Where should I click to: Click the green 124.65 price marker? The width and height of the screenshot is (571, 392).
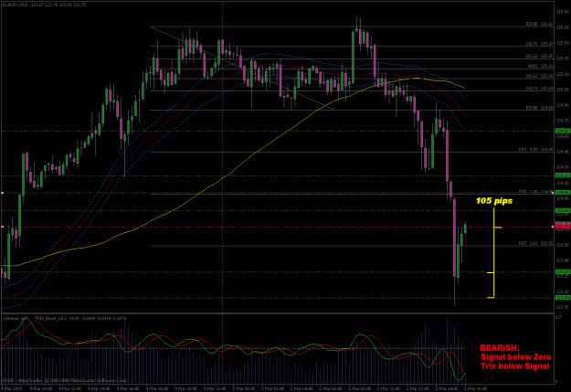click(x=563, y=131)
